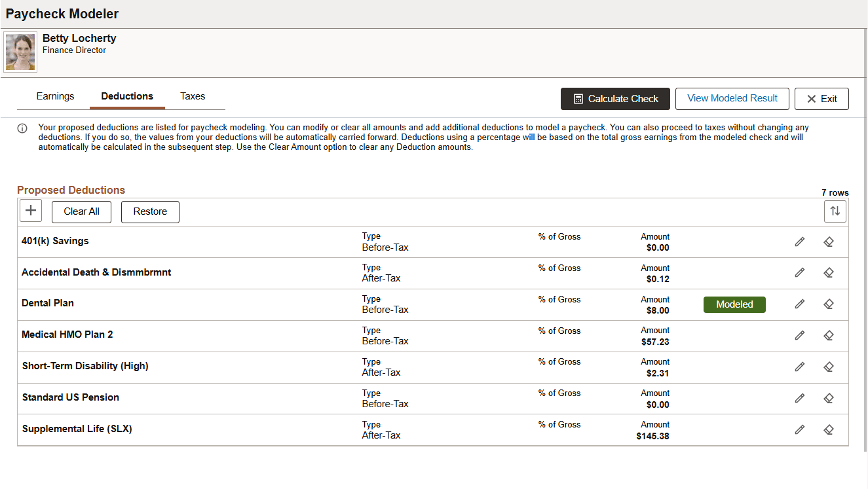The height and width of the screenshot is (489, 868).
Task: Edit Short-Term Disability (High) deduction
Action: click(799, 367)
